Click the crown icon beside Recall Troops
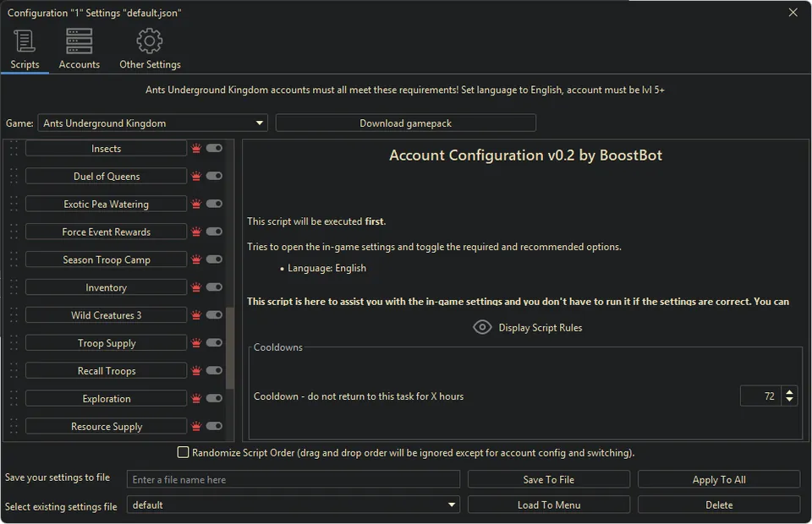Viewport: 812px width, 524px height. 196,371
